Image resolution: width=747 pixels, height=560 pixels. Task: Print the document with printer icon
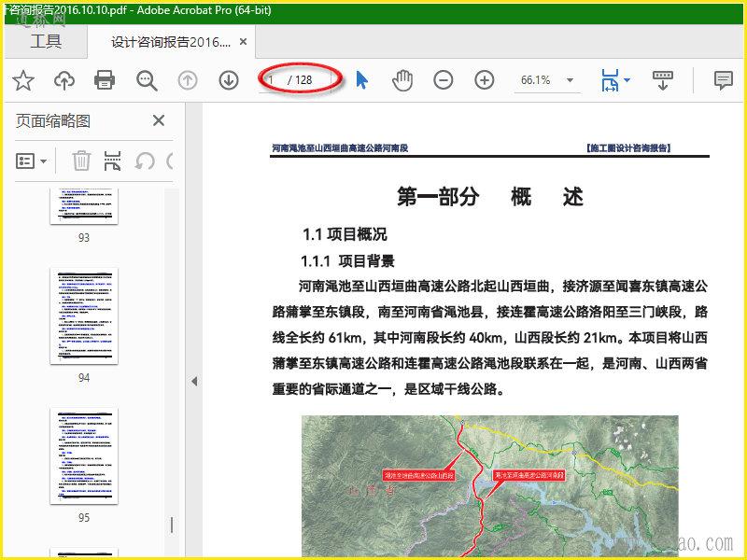tap(105, 80)
